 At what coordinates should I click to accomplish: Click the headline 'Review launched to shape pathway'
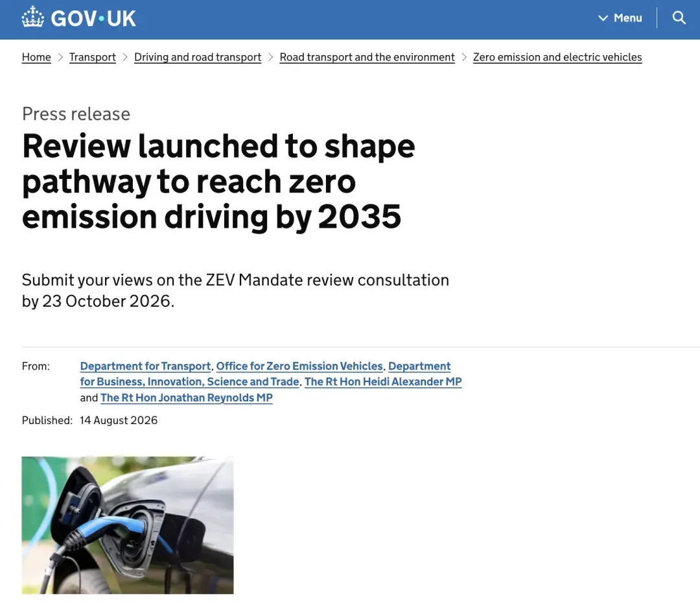[x=218, y=182]
